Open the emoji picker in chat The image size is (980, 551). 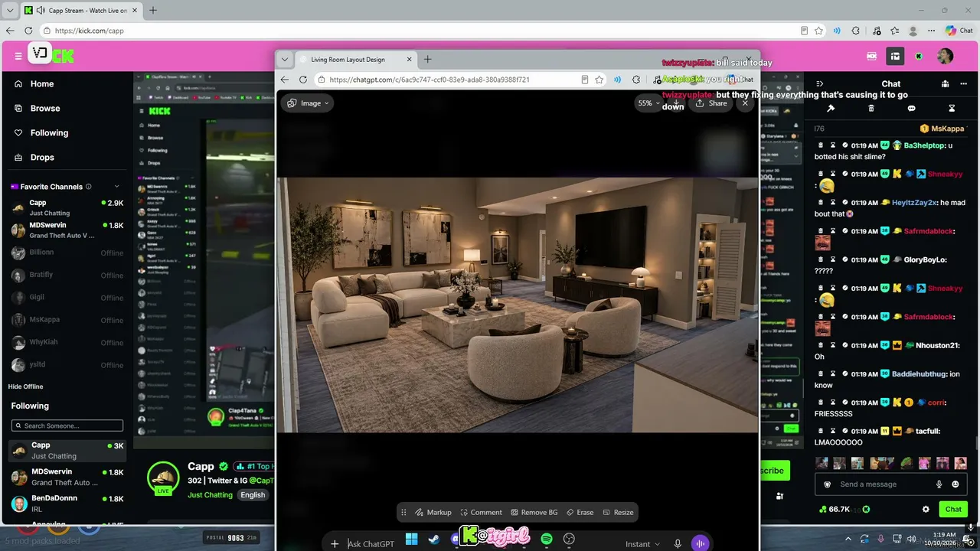click(955, 484)
